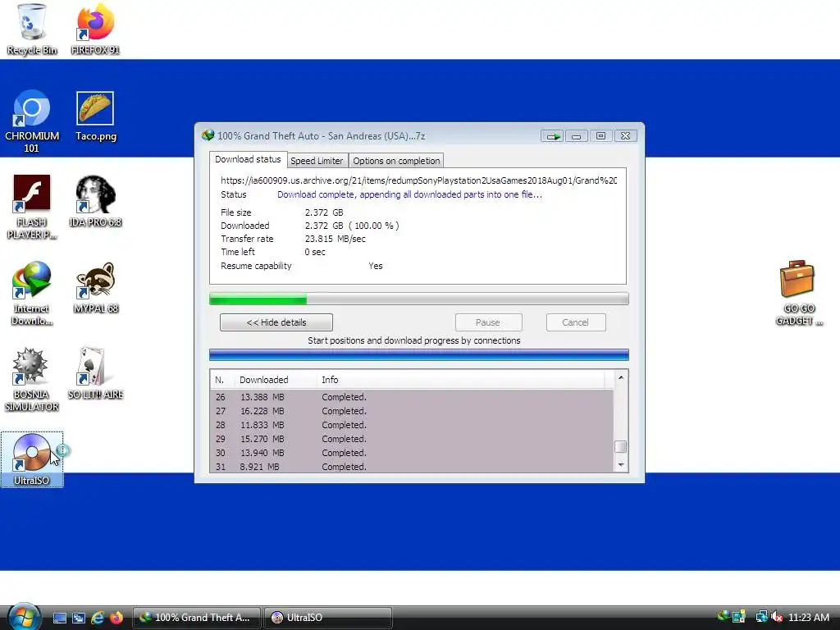Activate the UltraISO taskbar button
The width and height of the screenshot is (840, 630).
point(327,617)
